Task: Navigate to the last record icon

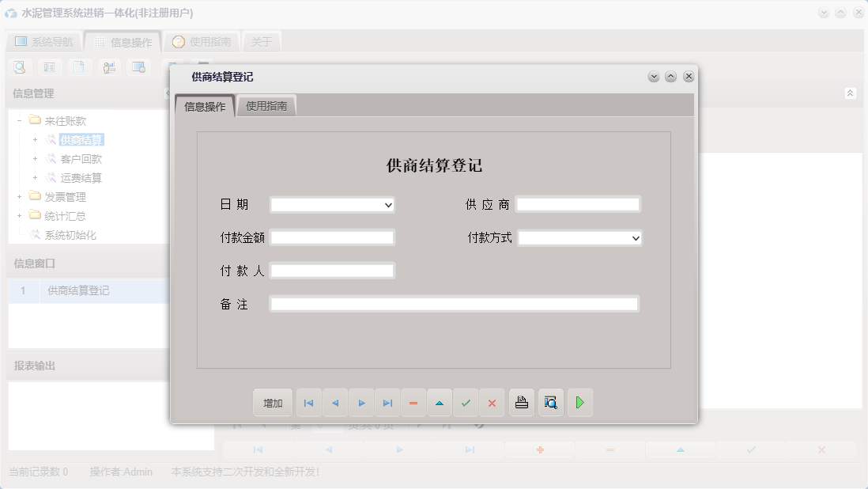Action: coord(387,402)
